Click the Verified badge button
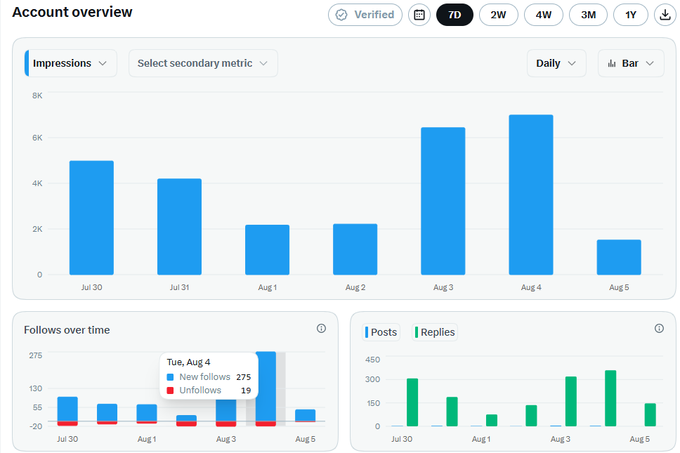 point(365,15)
